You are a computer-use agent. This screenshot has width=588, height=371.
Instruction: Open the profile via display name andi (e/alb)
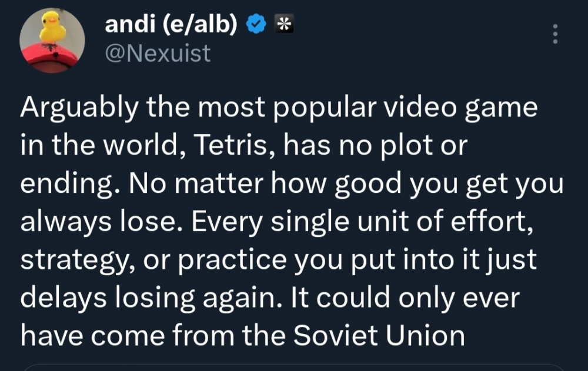[x=172, y=25]
